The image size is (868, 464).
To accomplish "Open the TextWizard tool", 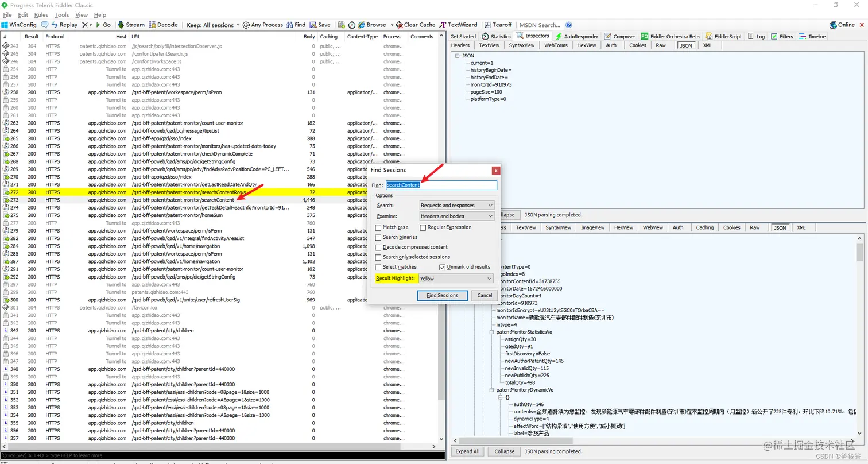I will (x=458, y=25).
